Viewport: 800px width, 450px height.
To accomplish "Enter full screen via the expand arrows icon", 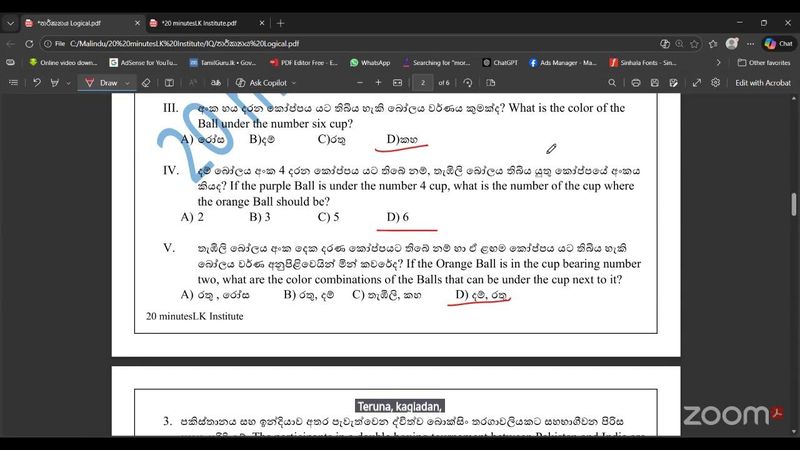I will point(696,83).
